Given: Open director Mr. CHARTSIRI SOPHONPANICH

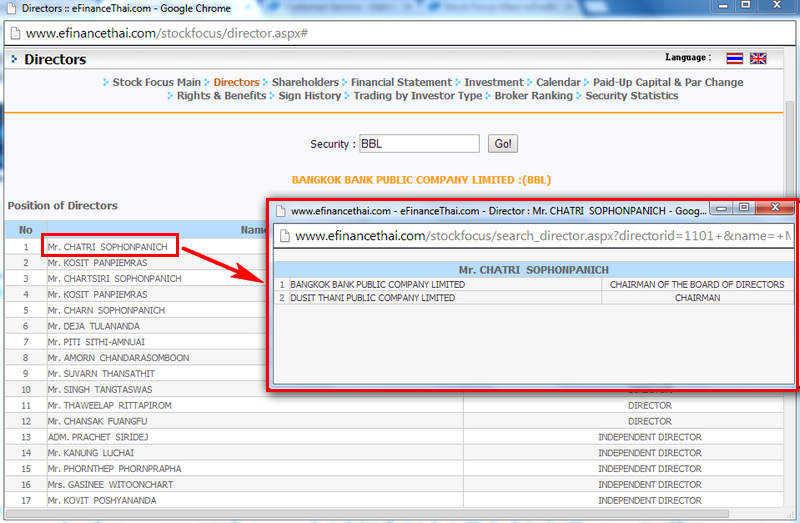Looking at the screenshot, I should (x=114, y=279).
